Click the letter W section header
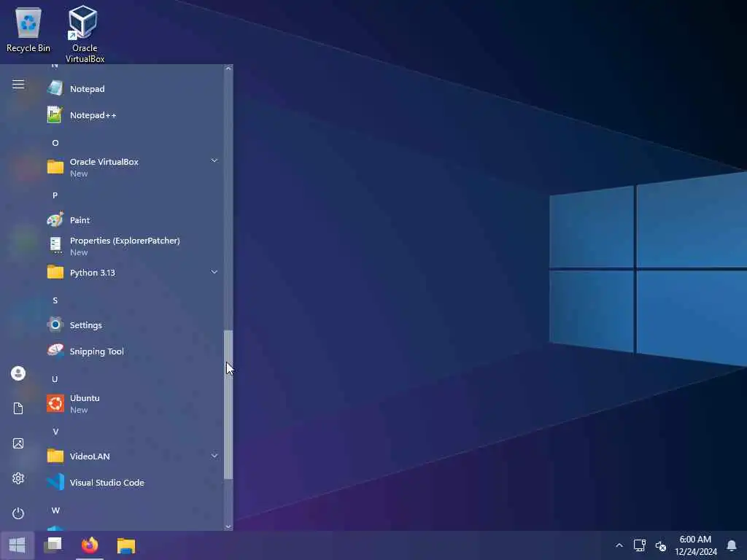 click(55, 510)
